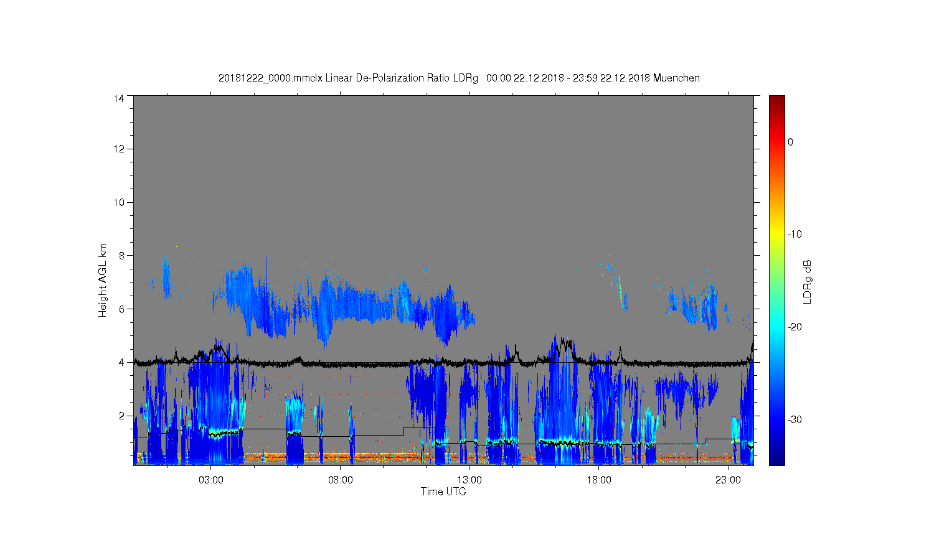
Task: Click the colorbar tick label -20
Action: coord(795,327)
